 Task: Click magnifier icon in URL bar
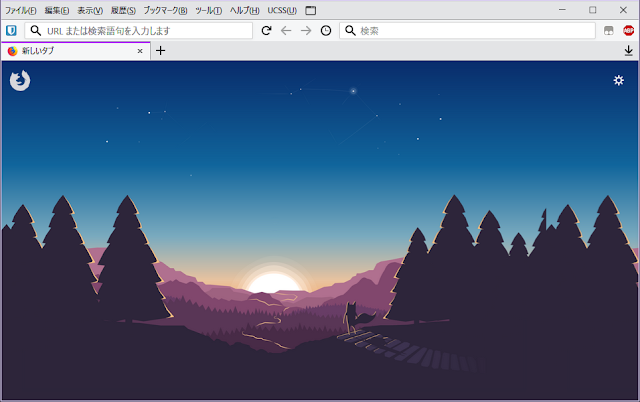point(36,31)
